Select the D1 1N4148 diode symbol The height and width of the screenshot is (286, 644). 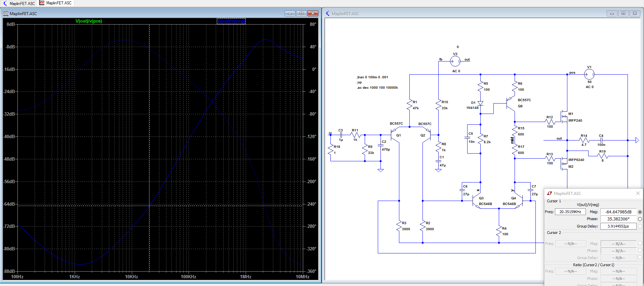(x=481, y=104)
